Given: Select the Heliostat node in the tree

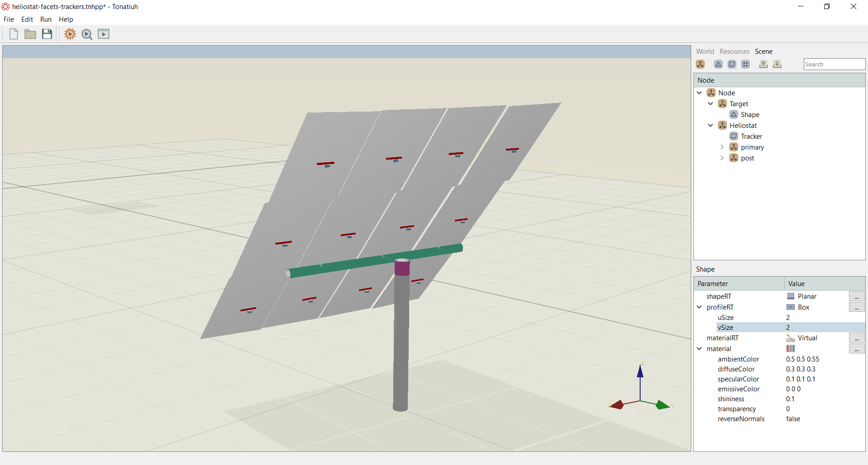Looking at the screenshot, I should coord(743,126).
